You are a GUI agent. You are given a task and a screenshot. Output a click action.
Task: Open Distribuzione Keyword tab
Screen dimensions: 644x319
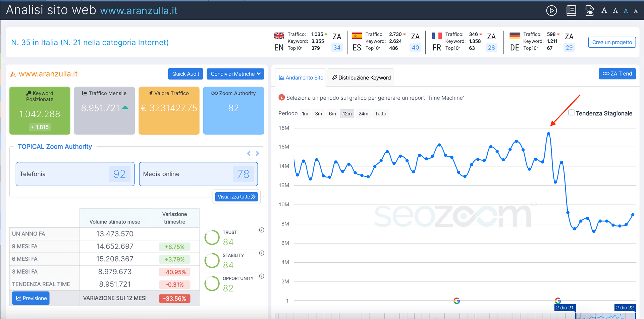tap(361, 78)
